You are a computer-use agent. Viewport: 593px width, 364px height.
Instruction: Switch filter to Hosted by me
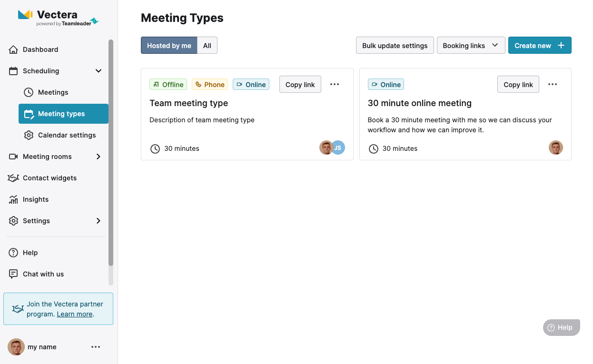[169, 46]
